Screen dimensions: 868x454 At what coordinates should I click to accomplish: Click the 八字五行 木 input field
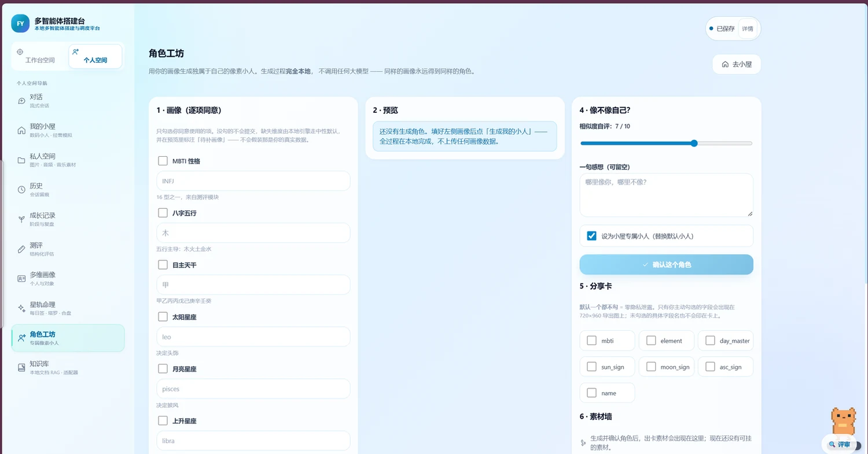pos(253,233)
